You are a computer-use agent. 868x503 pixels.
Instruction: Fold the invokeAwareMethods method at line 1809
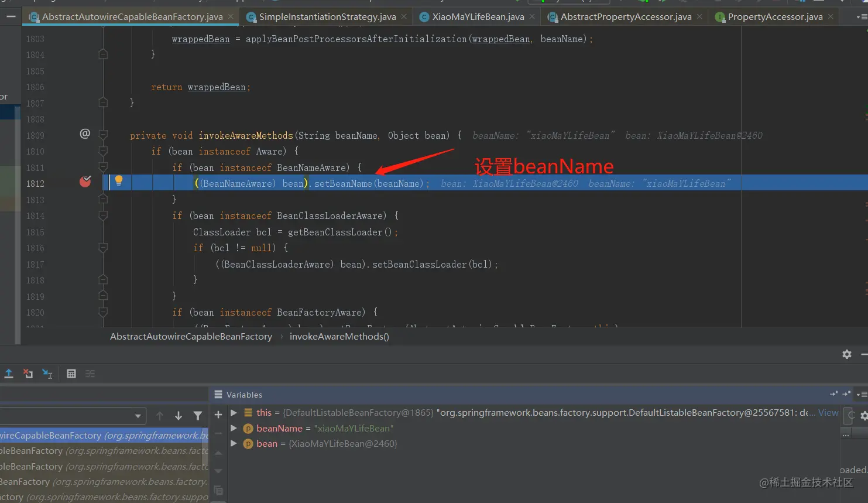click(103, 135)
